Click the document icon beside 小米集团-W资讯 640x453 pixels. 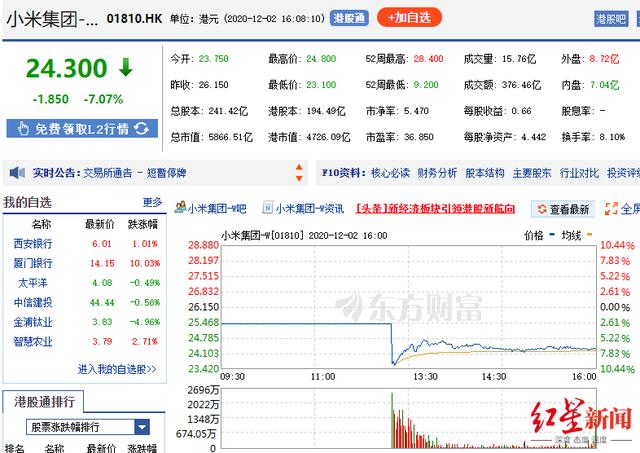click(268, 207)
